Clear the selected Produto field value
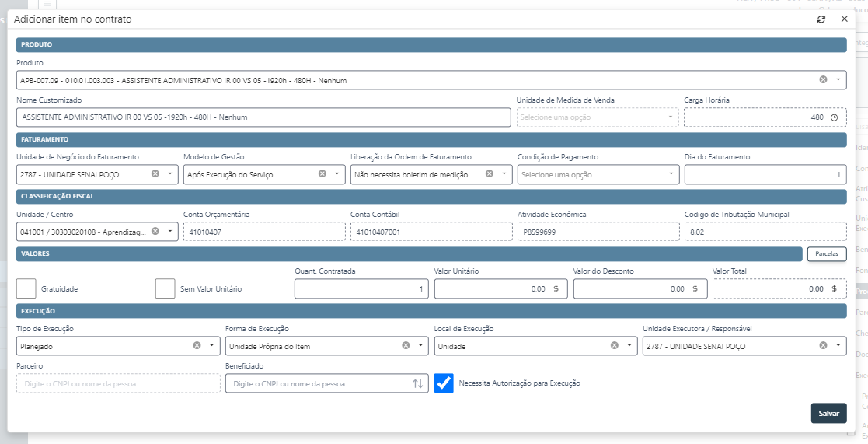This screenshot has width=868, height=444. point(823,80)
